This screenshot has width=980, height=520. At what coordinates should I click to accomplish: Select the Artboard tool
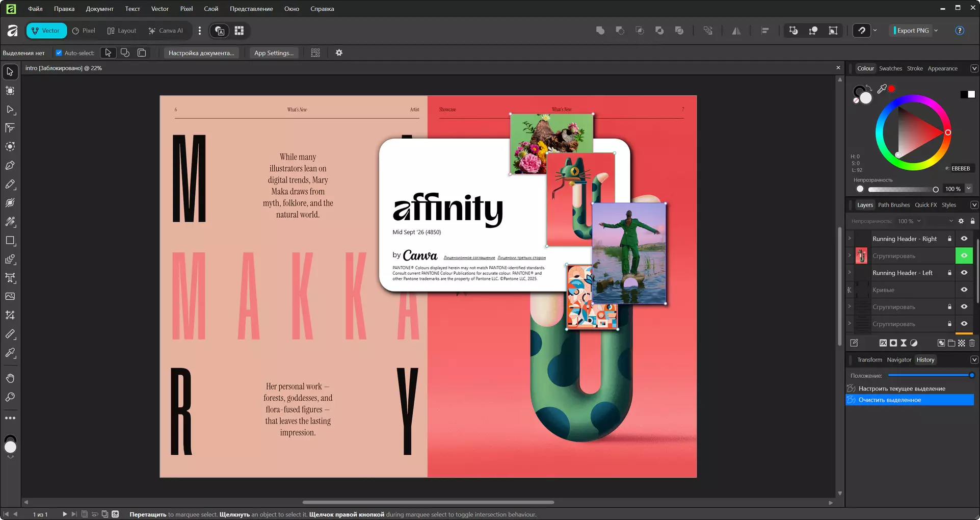click(10, 91)
